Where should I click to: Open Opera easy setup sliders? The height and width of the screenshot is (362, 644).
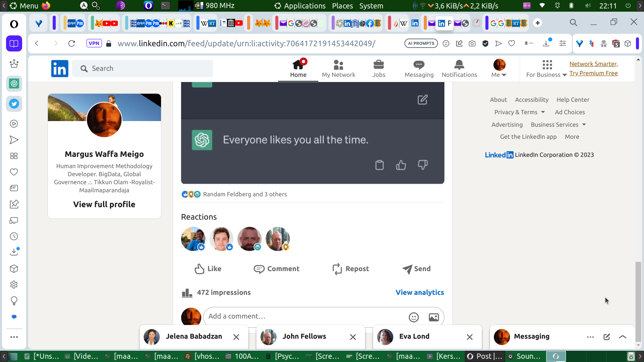click(x=563, y=43)
